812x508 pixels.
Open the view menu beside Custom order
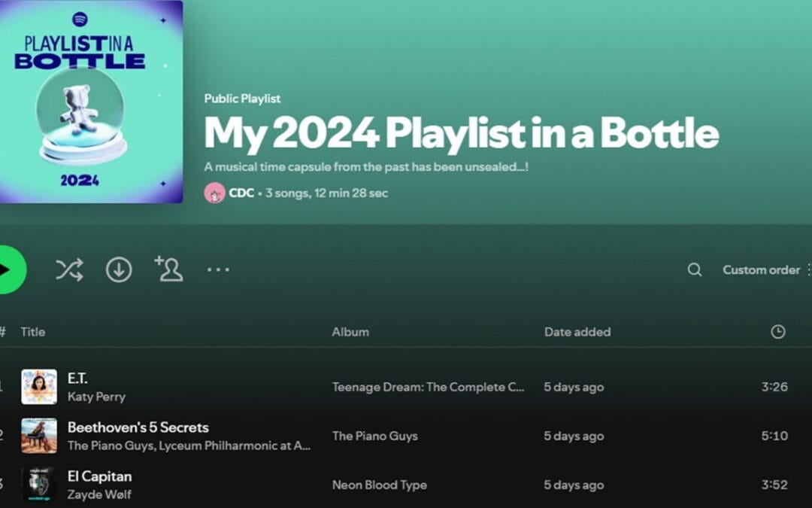(809, 269)
